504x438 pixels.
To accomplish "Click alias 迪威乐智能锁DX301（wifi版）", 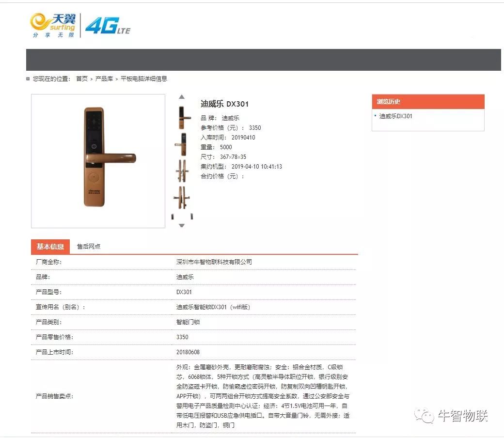I will coord(213,307).
